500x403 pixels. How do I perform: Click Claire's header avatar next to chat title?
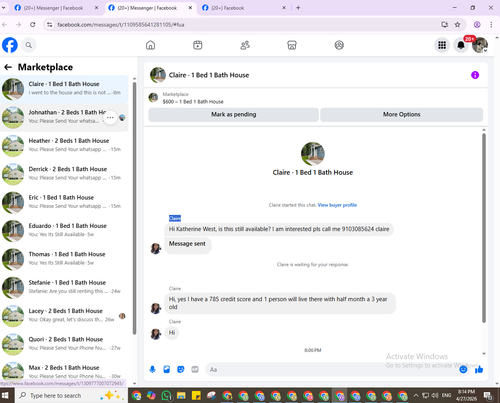tap(158, 75)
